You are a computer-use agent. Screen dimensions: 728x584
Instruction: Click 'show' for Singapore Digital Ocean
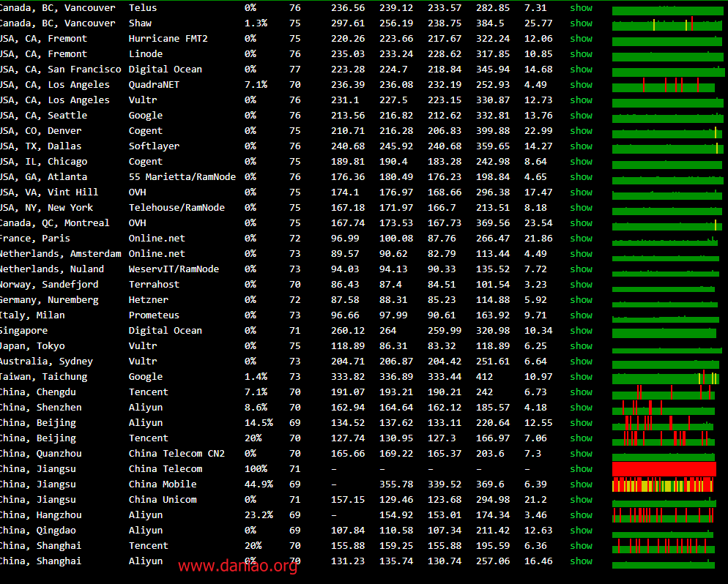pos(581,330)
